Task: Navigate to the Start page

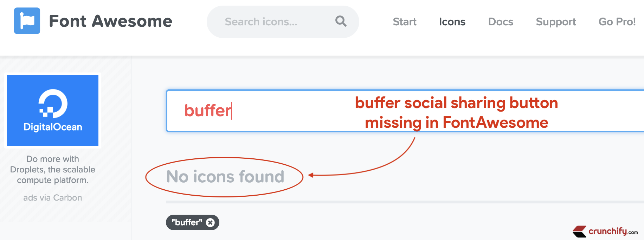Action: (x=405, y=22)
